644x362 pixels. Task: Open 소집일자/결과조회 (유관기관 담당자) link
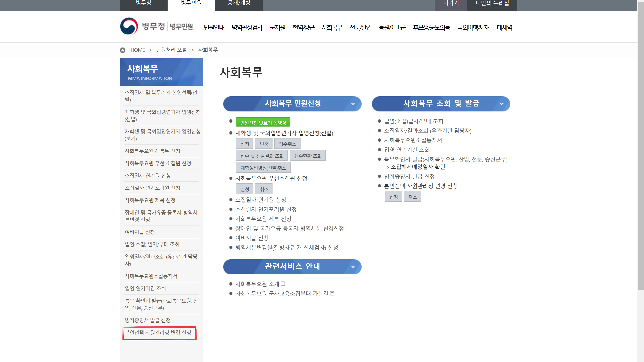pos(428,131)
